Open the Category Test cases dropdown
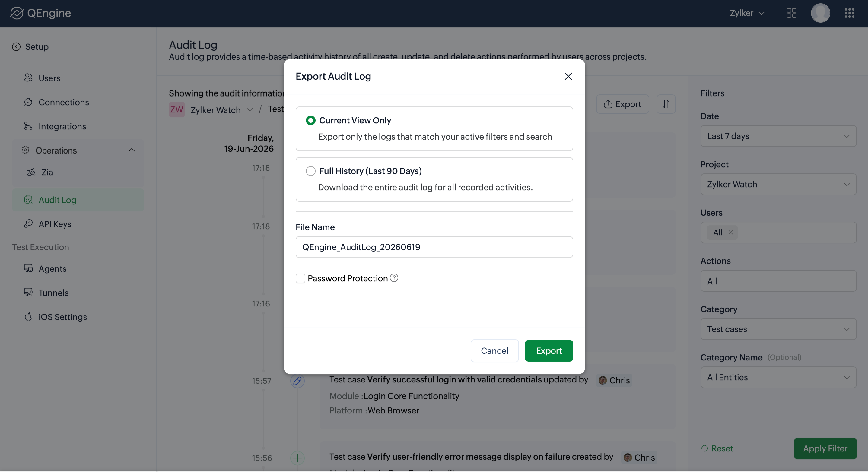This screenshot has width=868, height=472. click(778, 329)
